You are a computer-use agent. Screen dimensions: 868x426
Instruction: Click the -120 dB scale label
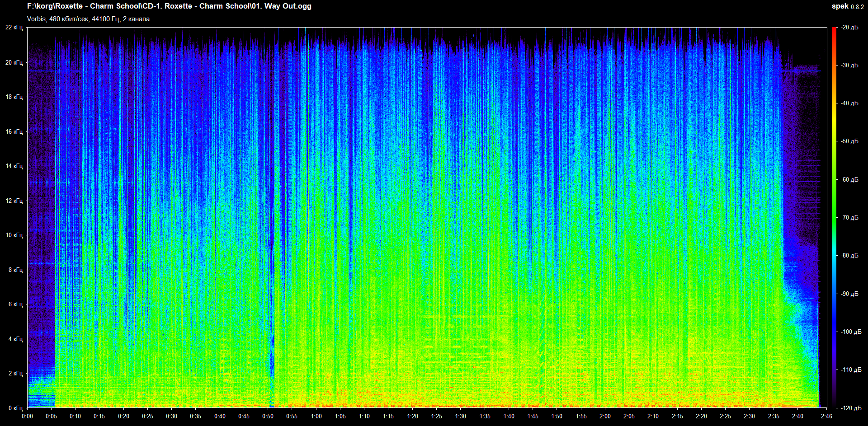tap(850, 408)
